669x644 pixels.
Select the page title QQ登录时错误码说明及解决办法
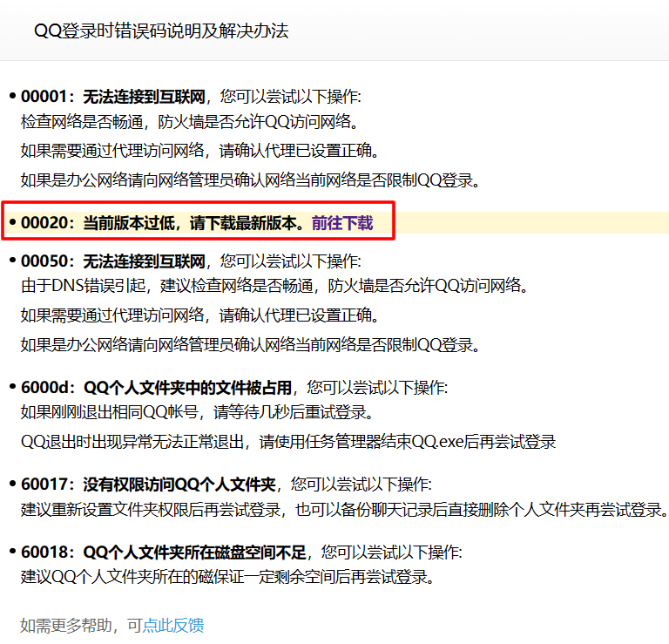(161, 31)
